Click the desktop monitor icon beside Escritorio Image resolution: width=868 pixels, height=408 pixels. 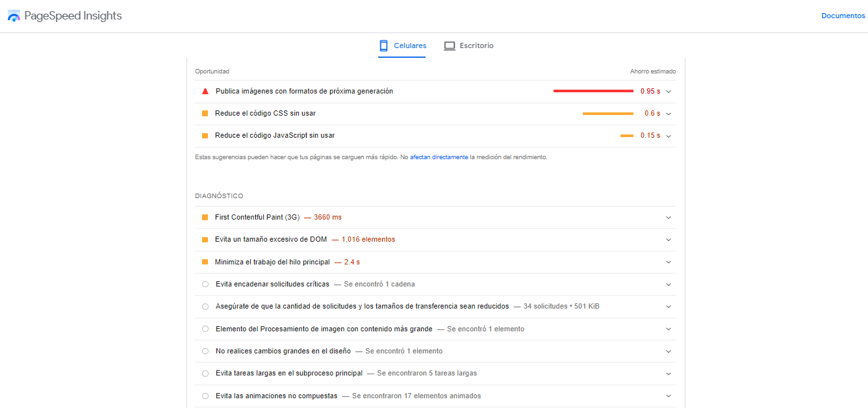click(450, 45)
